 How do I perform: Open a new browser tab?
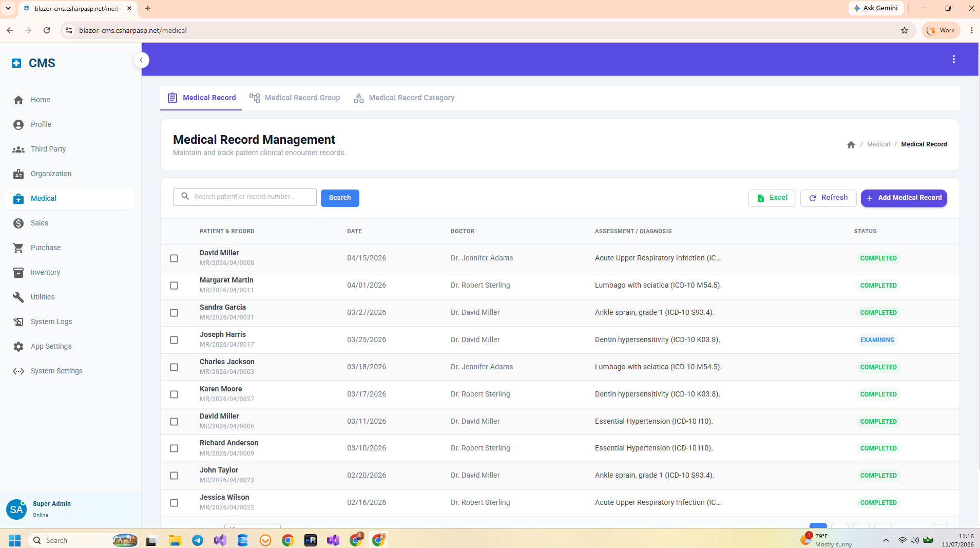tap(148, 8)
